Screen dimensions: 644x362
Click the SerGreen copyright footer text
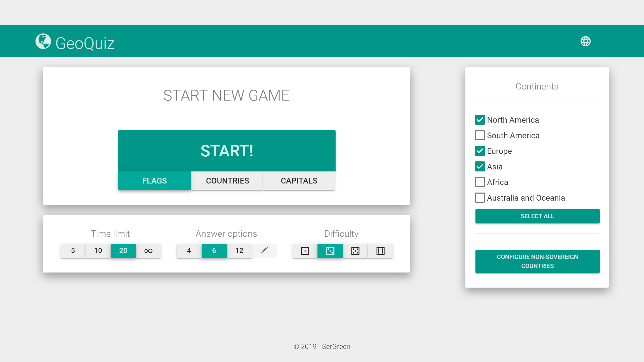tap(322, 346)
